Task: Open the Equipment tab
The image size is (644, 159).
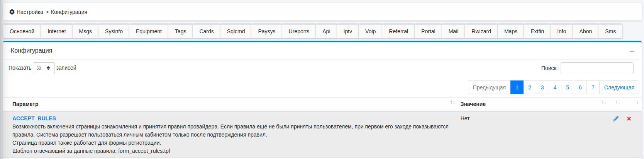Action: coord(149,31)
